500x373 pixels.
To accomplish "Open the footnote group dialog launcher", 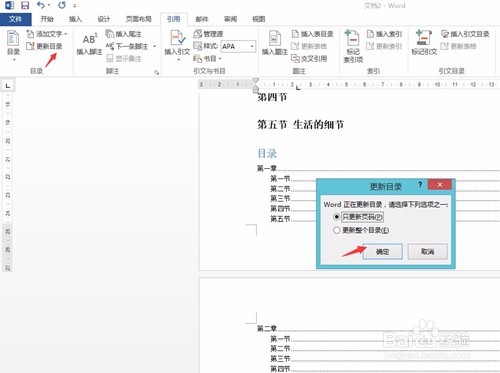I will [156, 72].
